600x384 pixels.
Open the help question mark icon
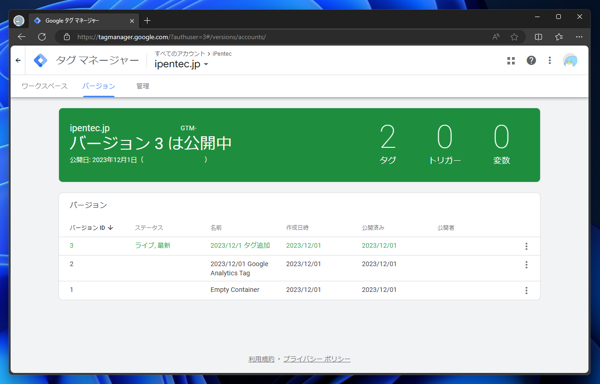click(x=531, y=60)
